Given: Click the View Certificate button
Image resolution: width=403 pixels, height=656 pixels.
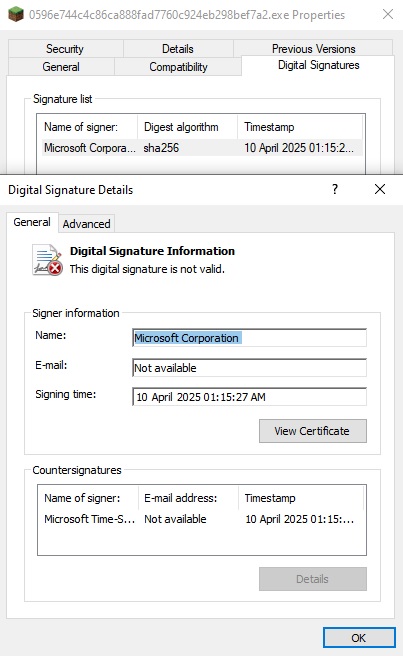Looking at the screenshot, I should pyautogui.click(x=313, y=431).
